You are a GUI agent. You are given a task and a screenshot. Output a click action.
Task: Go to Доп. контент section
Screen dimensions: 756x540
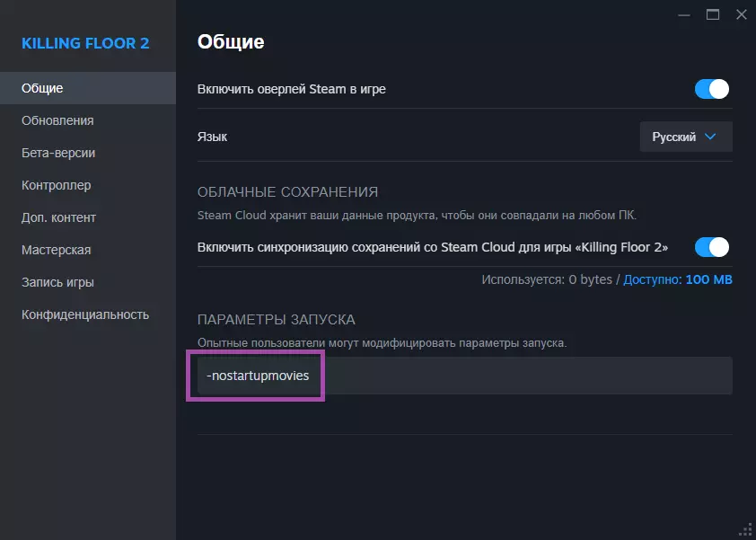tap(58, 217)
